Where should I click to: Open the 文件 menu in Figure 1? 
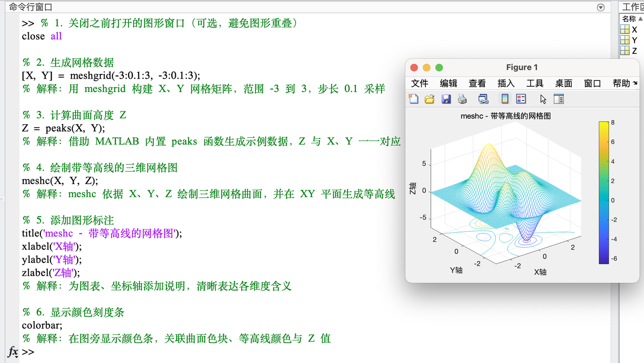(x=419, y=83)
